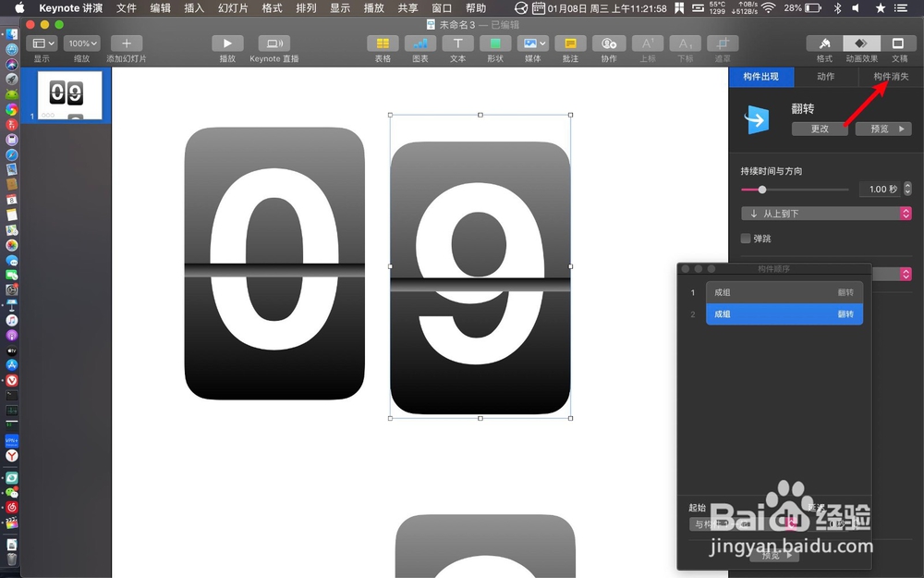Open the Animate (动画效果) inspector icon
This screenshot has width=924, height=578.
(861, 43)
